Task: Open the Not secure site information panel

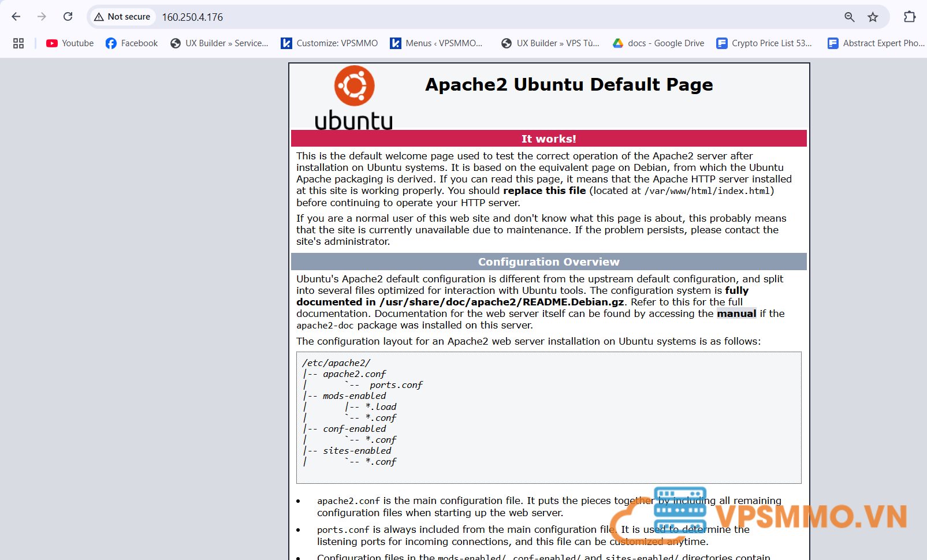Action: pyautogui.click(x=121, y=17)
